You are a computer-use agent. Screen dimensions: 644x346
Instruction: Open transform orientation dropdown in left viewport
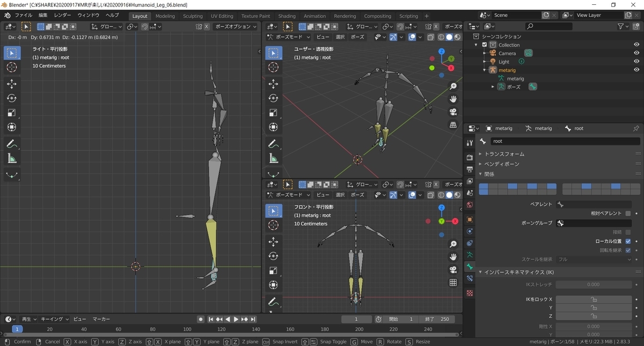(107, 26)
